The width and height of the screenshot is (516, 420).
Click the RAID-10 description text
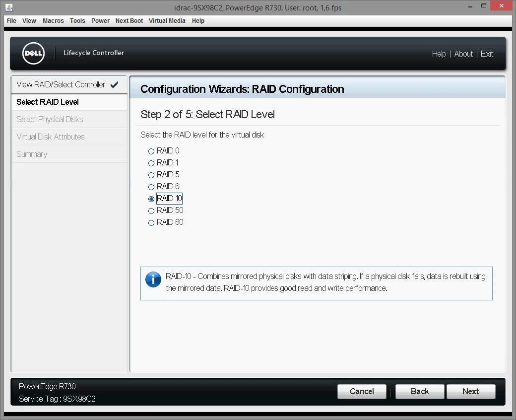(x=325, y=282)
